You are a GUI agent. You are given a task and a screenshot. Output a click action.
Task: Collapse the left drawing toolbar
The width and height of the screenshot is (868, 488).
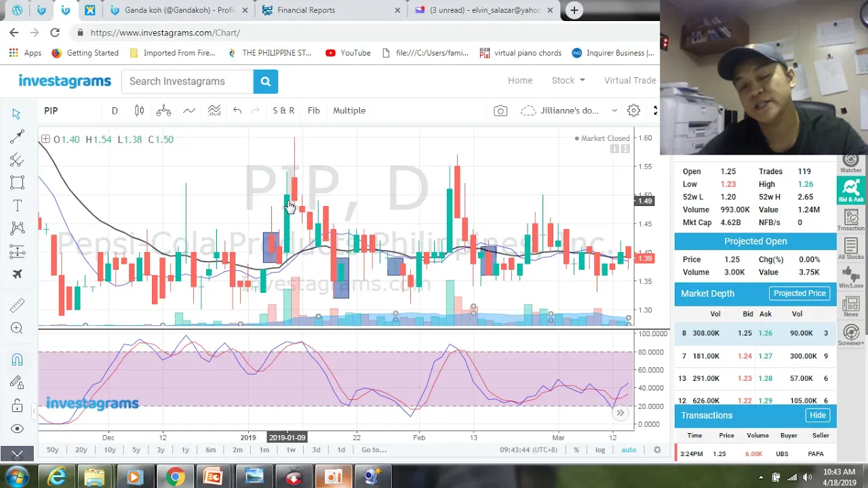(17, 454)
